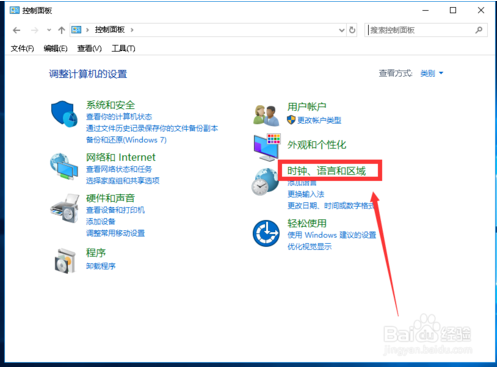The width and height of the screenshot is (497, 367).
Task: Open the Network and Internet globe icon
Action: click(64, 167)
